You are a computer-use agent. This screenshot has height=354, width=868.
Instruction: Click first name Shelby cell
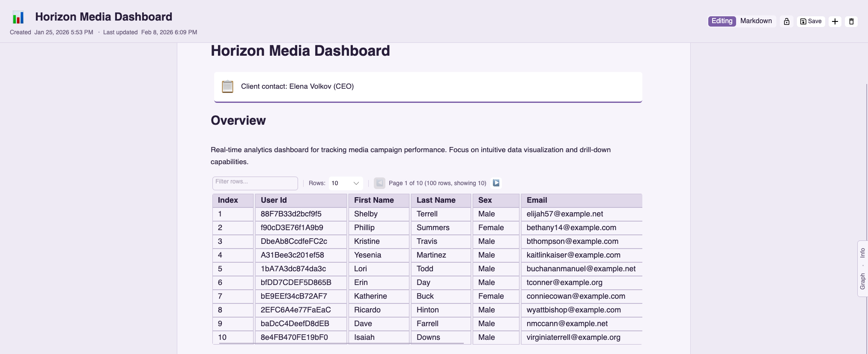379,214
